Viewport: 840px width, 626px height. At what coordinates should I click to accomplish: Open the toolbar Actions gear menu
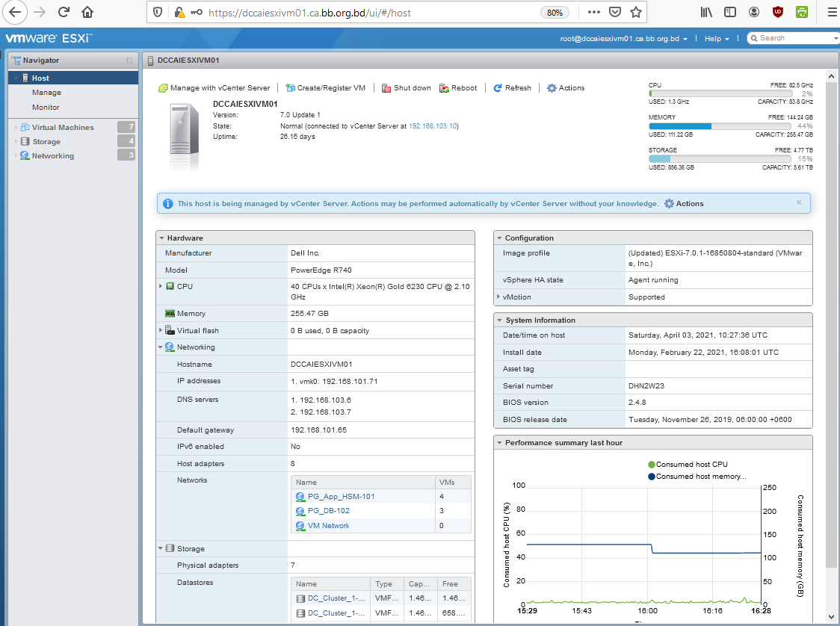point(566,88)
